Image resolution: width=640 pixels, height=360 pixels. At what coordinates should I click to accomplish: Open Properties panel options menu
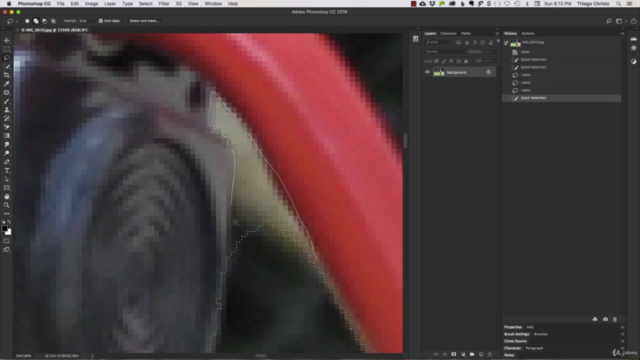tap(622, 327)
